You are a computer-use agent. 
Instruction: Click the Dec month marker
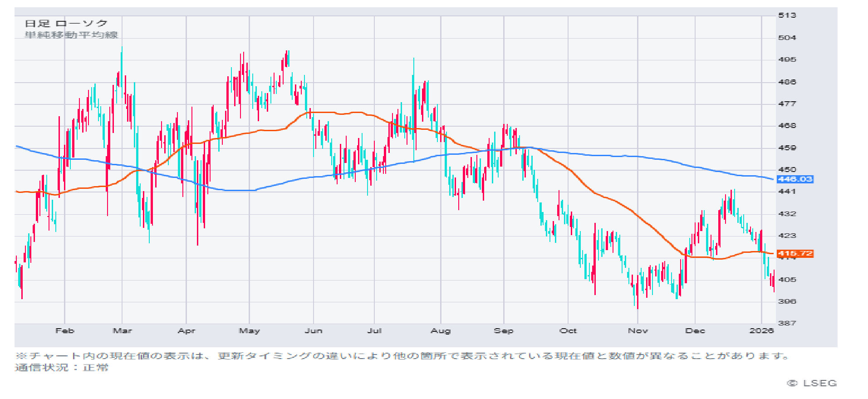(695, 331)
